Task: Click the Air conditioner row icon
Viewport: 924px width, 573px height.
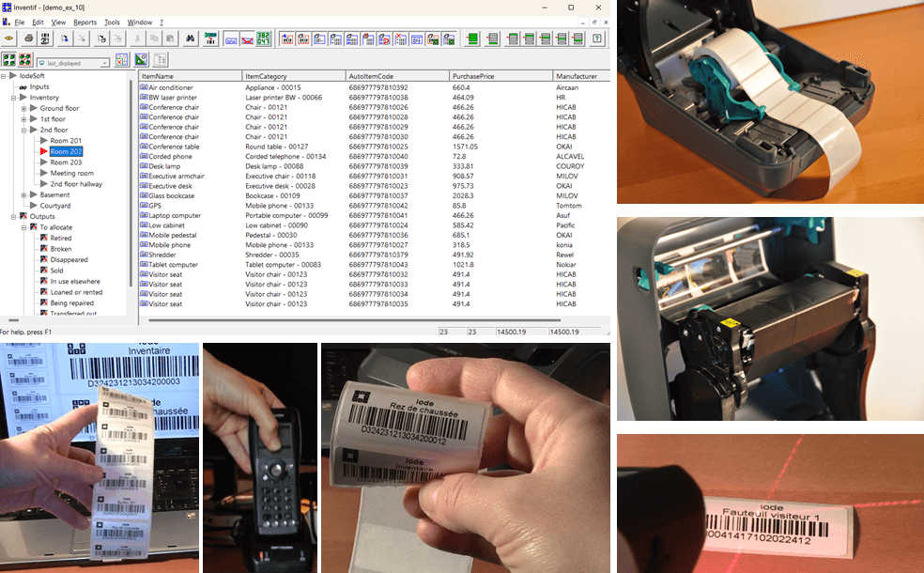Action: 144,87
